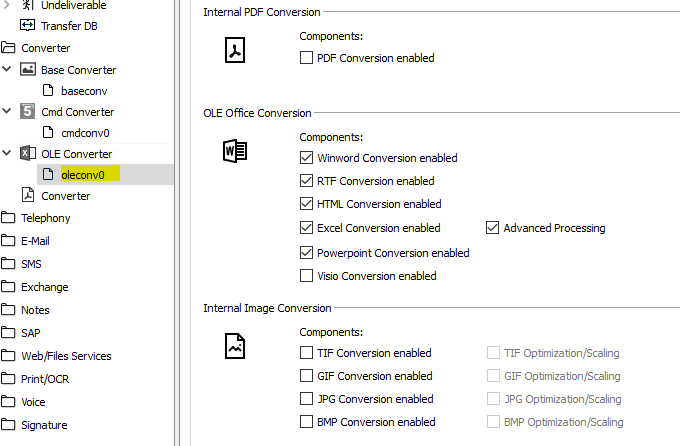
Task: Select the baseconv tree entry
Action: point(84,91)
